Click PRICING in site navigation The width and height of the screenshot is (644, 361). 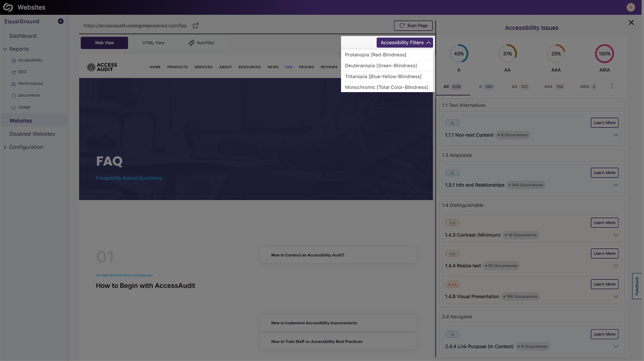coord(306,67)
